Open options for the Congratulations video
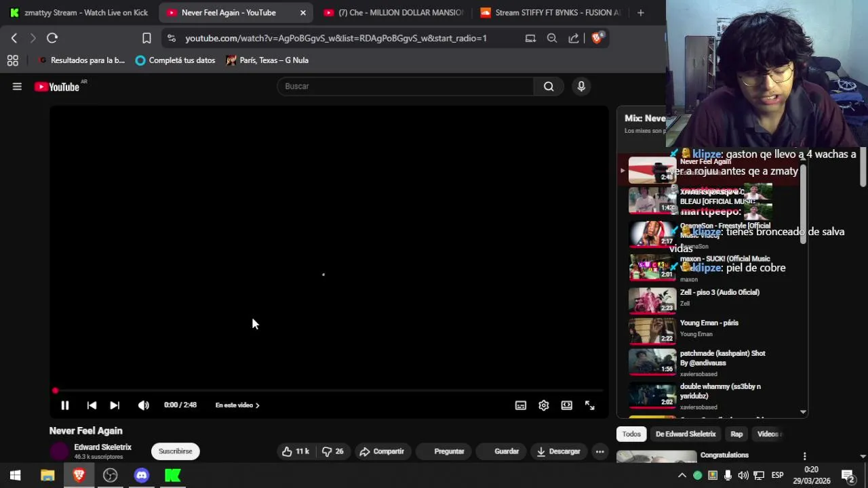This screenshot has width=868, height=488. coord(804,456)
